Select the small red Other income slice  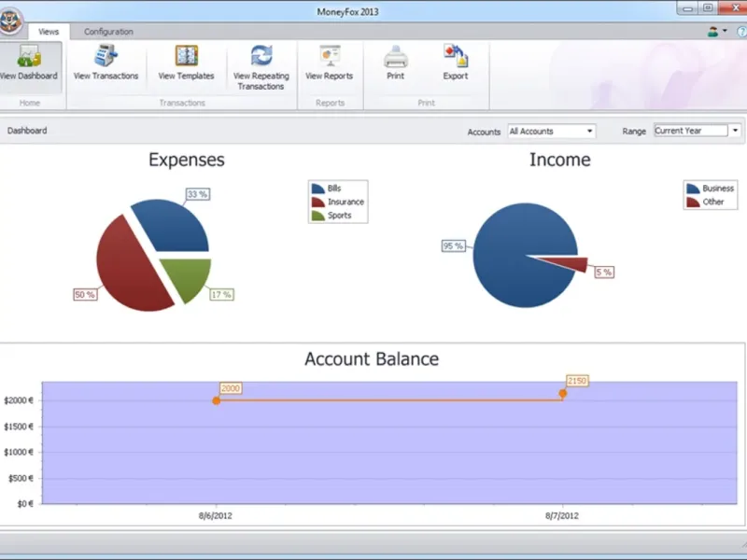(571, 263)
